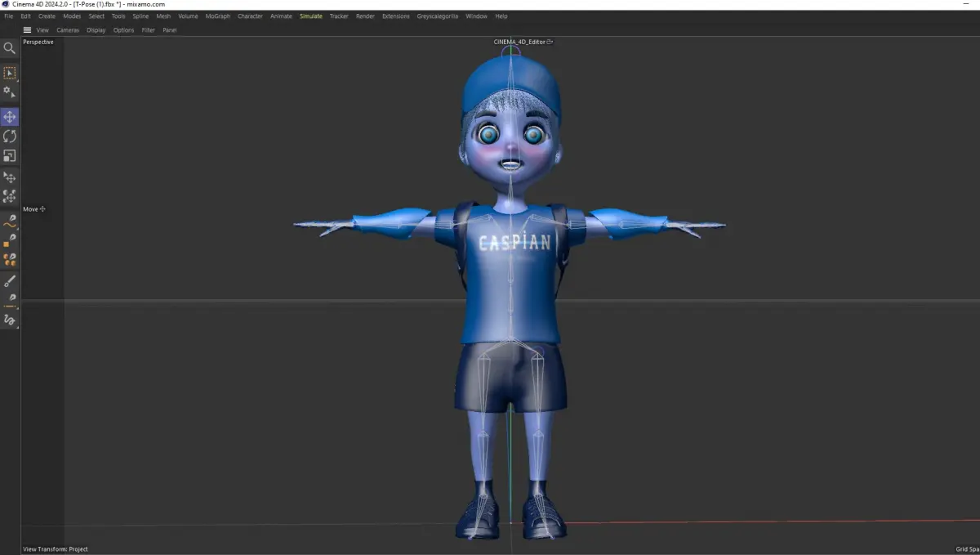Open the viewport Filter menu
Image resolution: width=980 pixels, height=555 pixels.
click(149, 30)
